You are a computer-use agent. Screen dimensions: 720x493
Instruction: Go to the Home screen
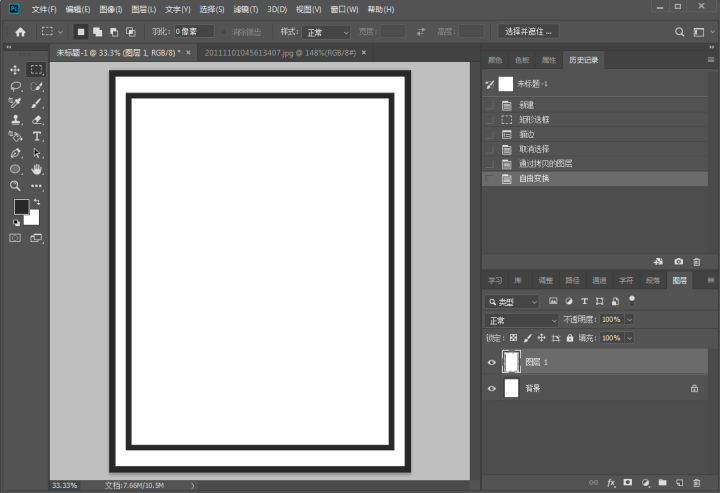point(20,32)
